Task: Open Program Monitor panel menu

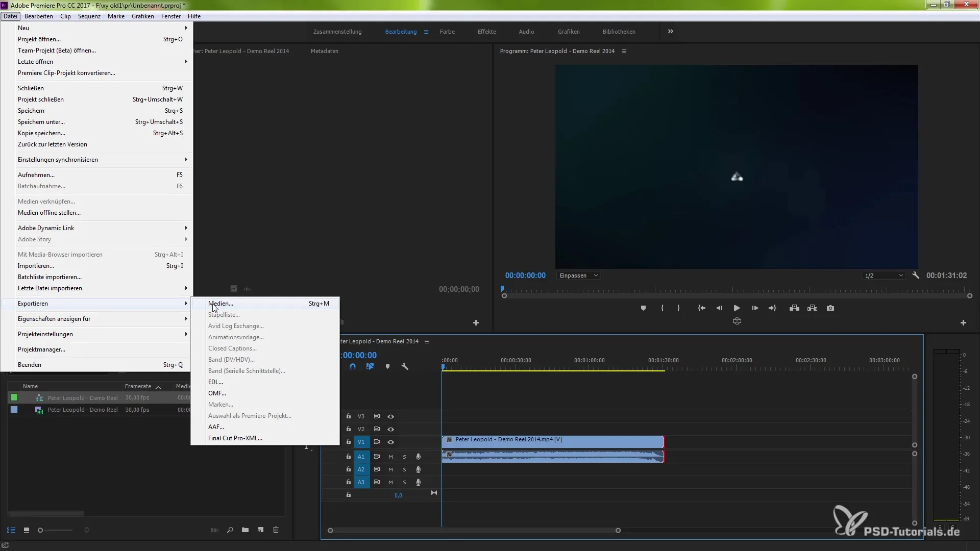Action: pyautogui.click(x=624, y=51)
